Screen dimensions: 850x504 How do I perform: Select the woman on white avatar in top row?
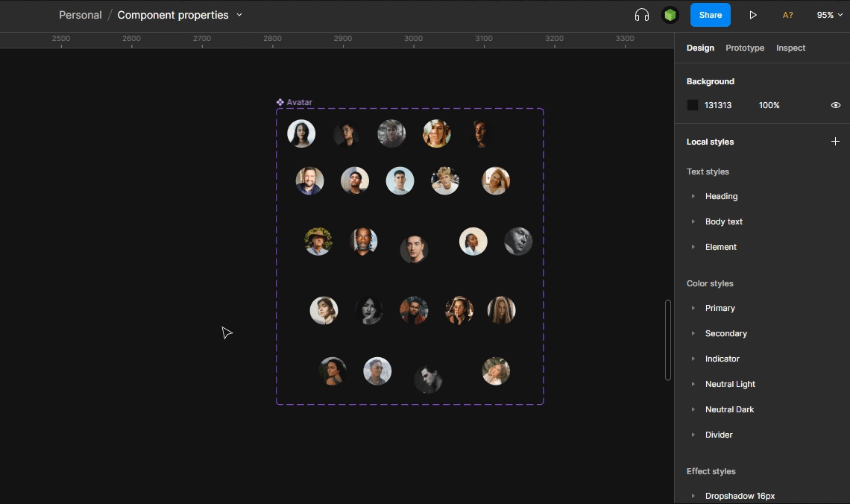coord(301,133)
